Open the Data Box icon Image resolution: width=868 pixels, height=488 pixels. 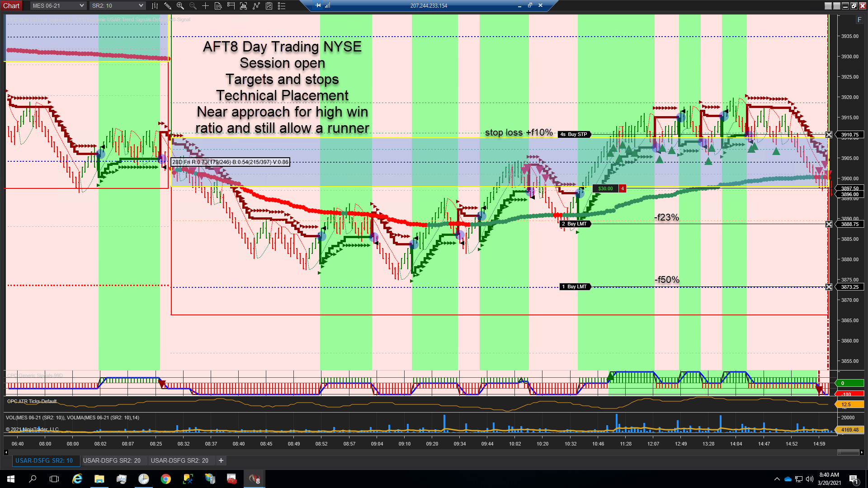[x=218, y=6]
